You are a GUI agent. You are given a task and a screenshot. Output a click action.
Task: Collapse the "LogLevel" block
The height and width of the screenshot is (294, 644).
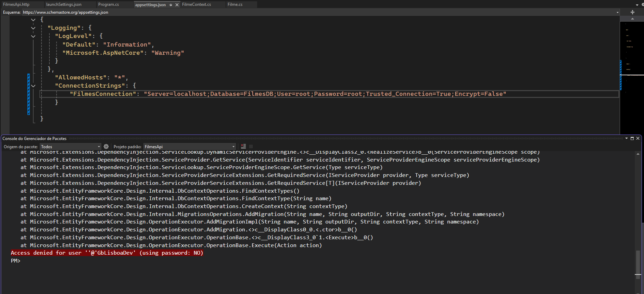point(33,36)
